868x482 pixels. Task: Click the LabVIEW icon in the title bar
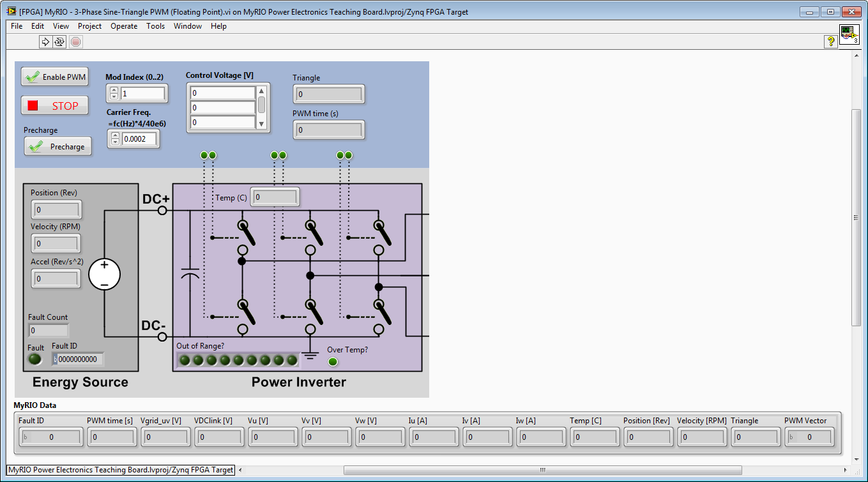click(11, 11)
